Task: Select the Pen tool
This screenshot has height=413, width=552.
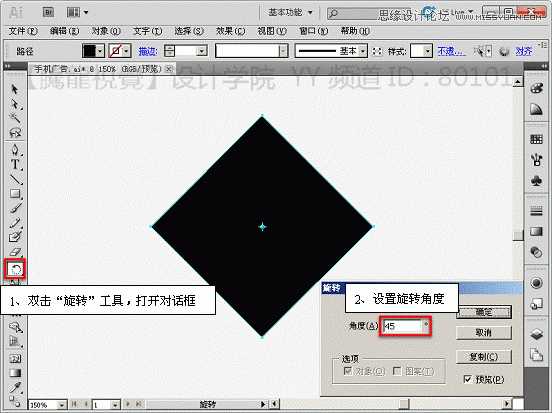Action: (x=14, y=149)
